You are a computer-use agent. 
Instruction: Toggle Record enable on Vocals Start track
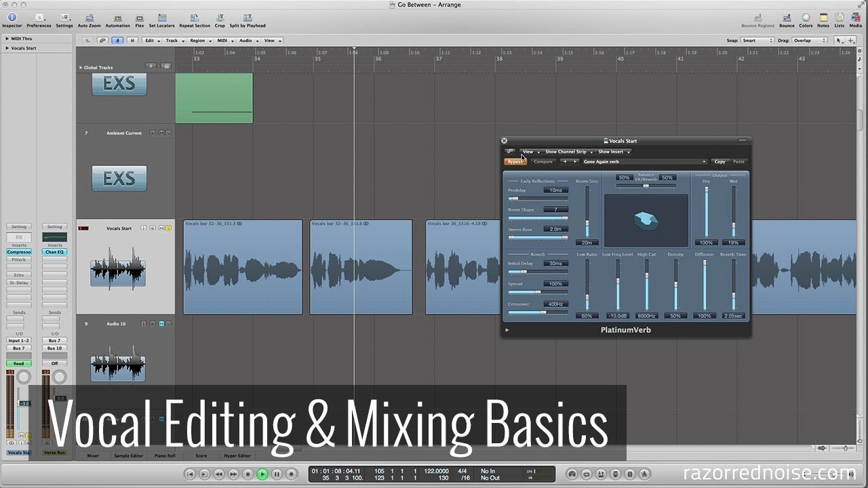152,228
